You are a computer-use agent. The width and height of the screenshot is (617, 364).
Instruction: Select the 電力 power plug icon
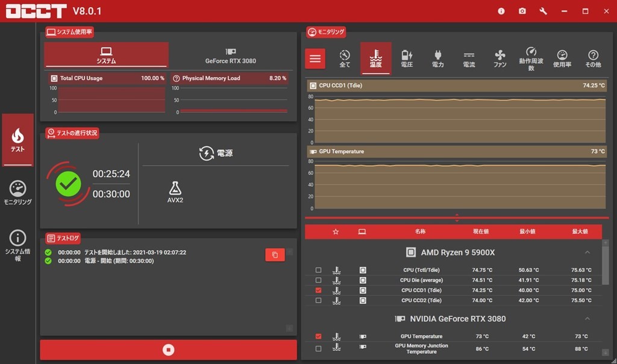click(438, 58)
